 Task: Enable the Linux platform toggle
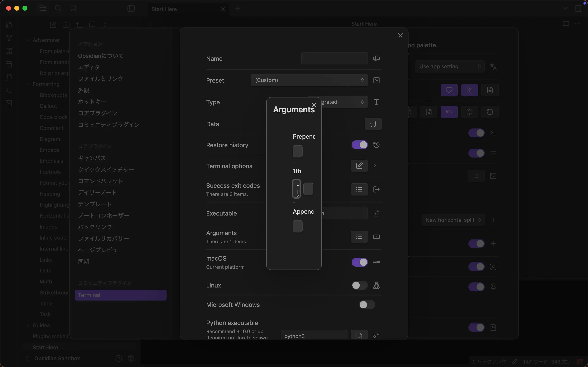point(359,285)
